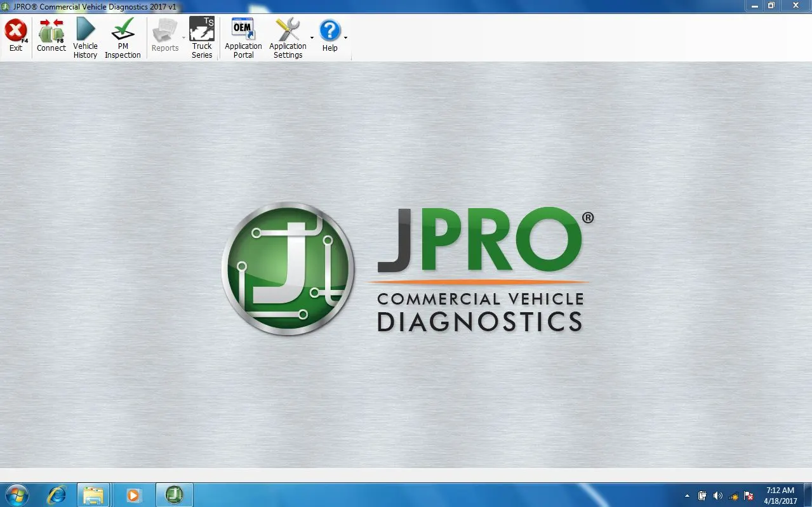Open Windows Explorer folder in taskbar

pyautogui.click(x=93, y=494)
